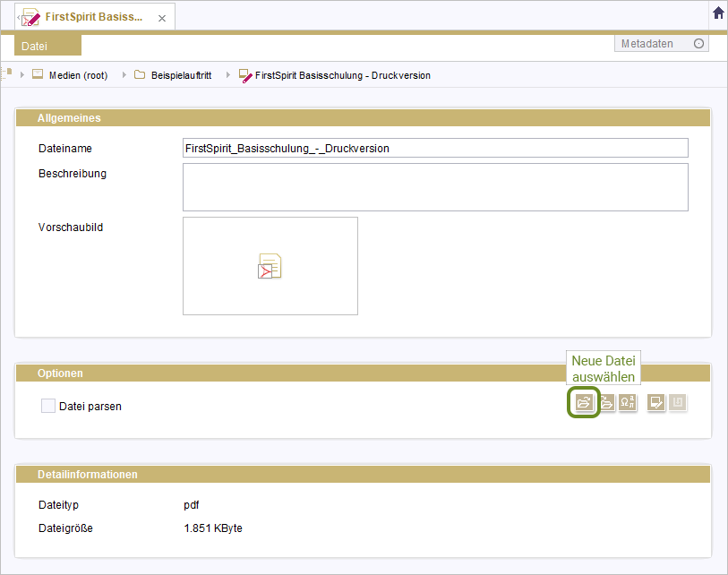Expand the arrow before FirstSpirit Basisschulung breadcrumb
Viewport: 728px width, 575px height.
coord(228,74)
